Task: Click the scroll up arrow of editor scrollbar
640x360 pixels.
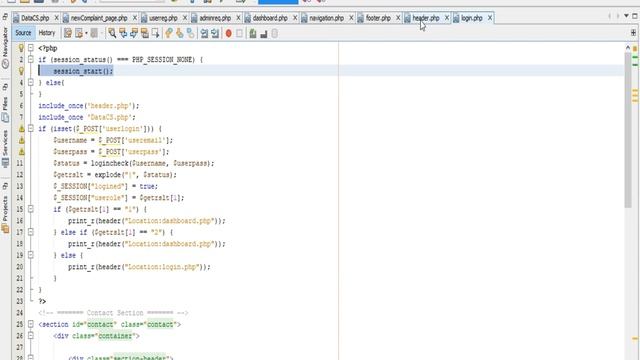Action: (628, 48)
